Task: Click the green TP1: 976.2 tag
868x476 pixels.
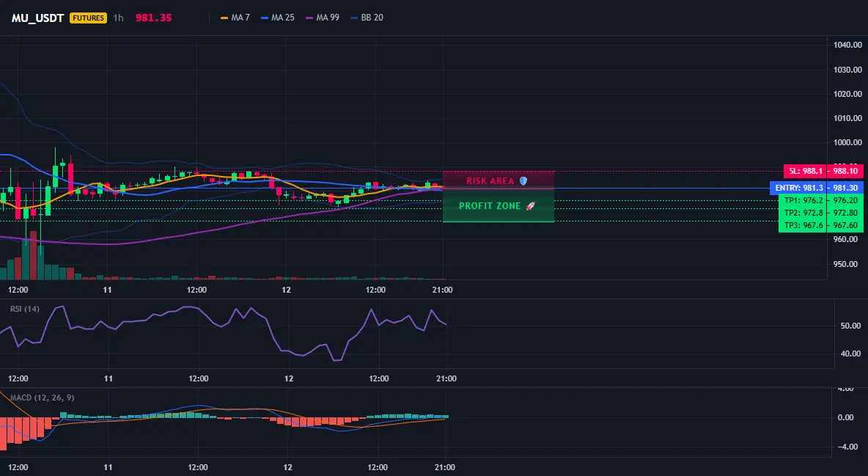Action: coord(820,201)
